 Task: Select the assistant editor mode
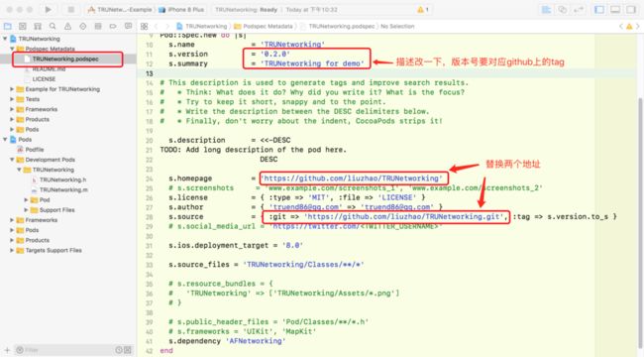pyautogui.click(x=563, y=10)
